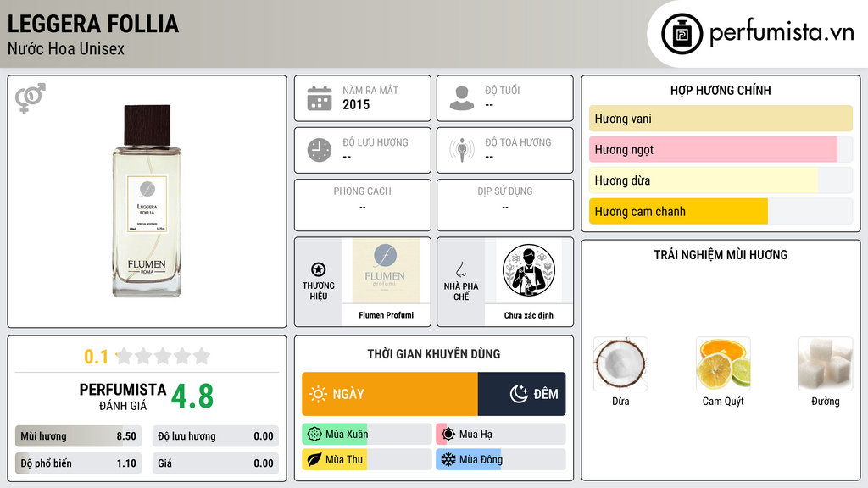Click the Độ phổ biến 1.10 score bar
Image resolution: width=868 pixels, height=488 pixels.
pos(79,463)
